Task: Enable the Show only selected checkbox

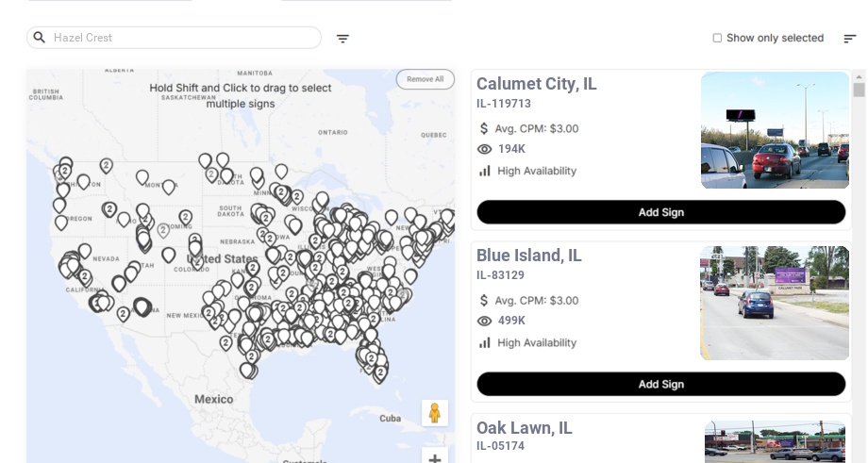Action: tap(717, 38)
